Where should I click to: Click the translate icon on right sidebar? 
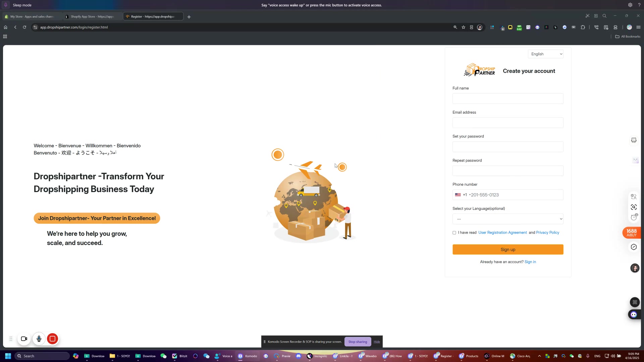pos(634,197)
